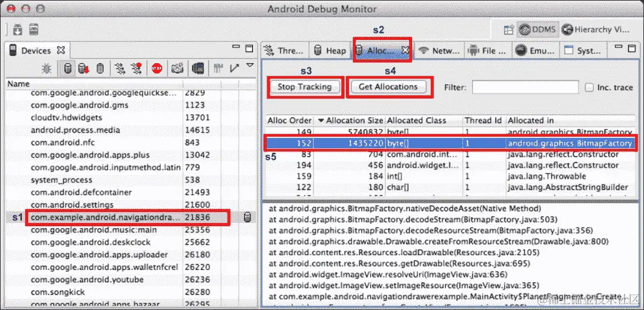Open the File Explorer tab

(488, 50)
